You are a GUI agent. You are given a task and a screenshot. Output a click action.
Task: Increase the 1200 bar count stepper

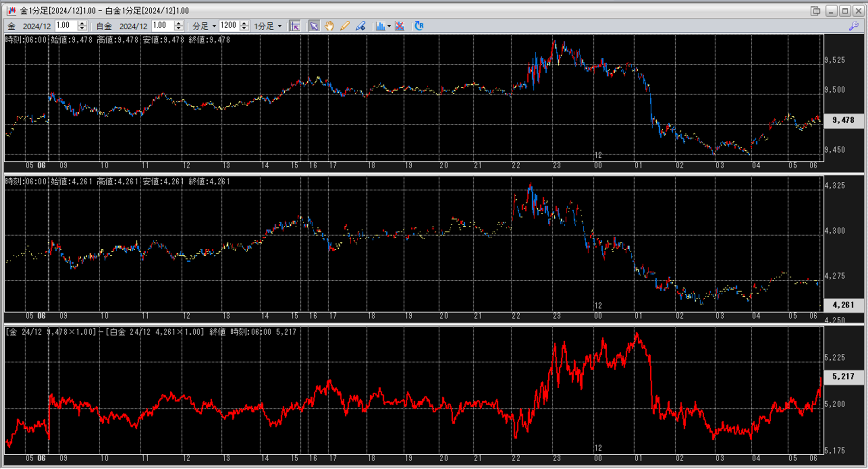[x=244, y=23]
